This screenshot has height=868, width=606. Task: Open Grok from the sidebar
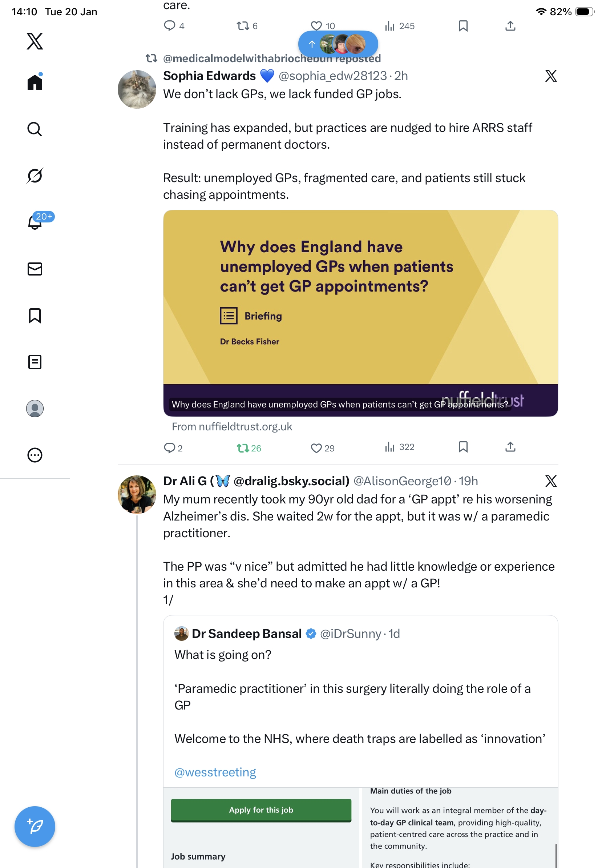35,176
